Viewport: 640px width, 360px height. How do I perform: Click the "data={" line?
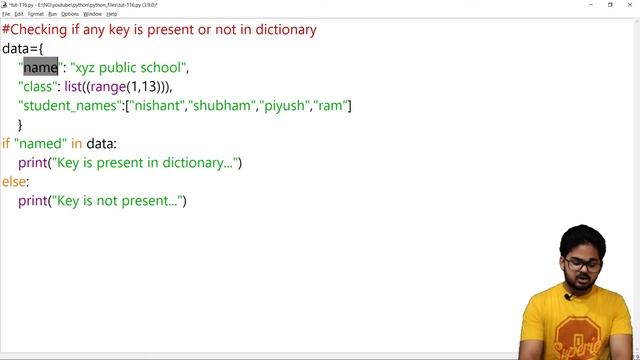(22, 49)
